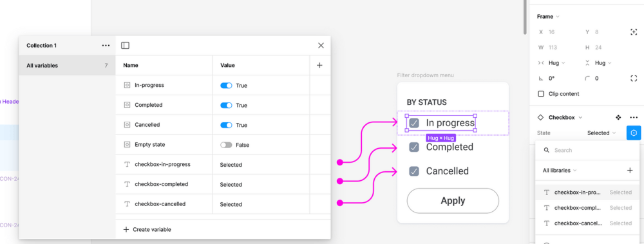Go to main component icon
This screenshot has width=644, height=244.
coord(618,117)
